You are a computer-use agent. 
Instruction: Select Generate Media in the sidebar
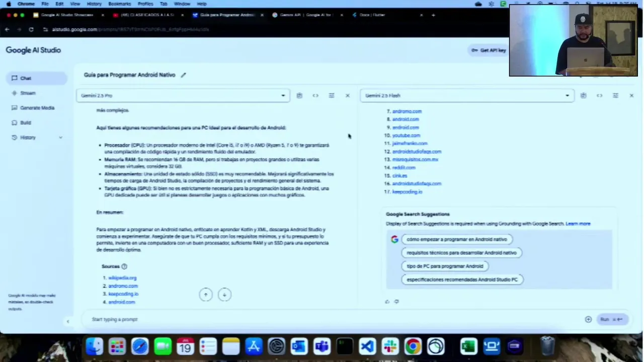click(x=37, y=108)
